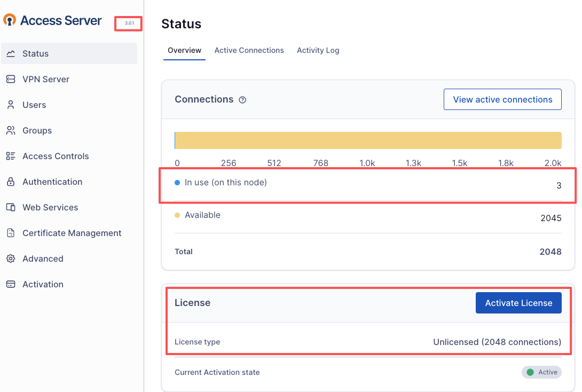582x392 pixels.
Task: Click the Web Services devices icon
Action: tap(11, 207)
